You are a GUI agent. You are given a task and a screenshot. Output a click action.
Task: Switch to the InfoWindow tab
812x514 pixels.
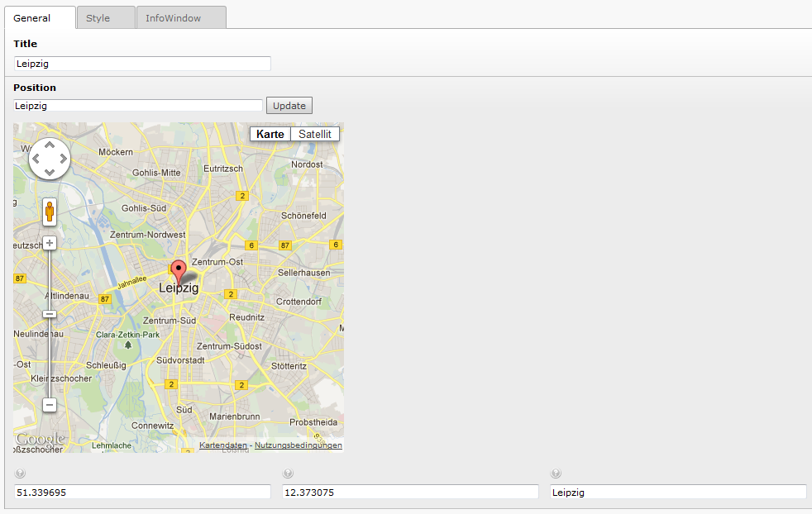pos(173,18)
